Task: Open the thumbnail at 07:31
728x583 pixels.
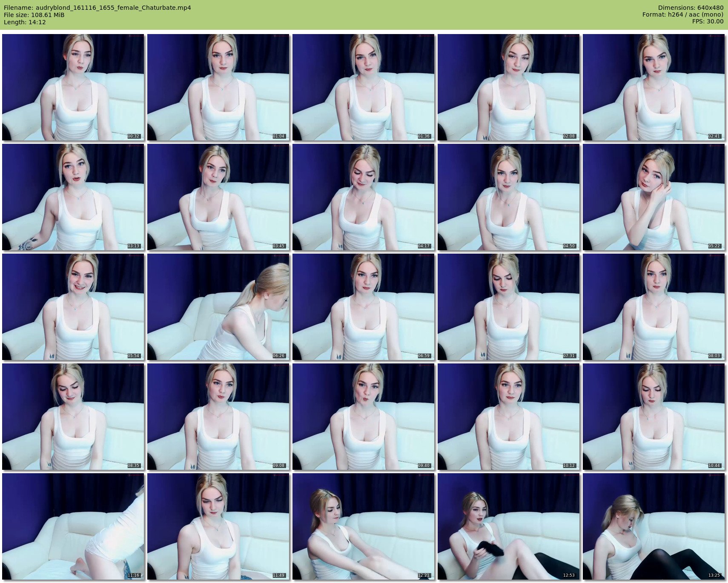Action: 508,307
